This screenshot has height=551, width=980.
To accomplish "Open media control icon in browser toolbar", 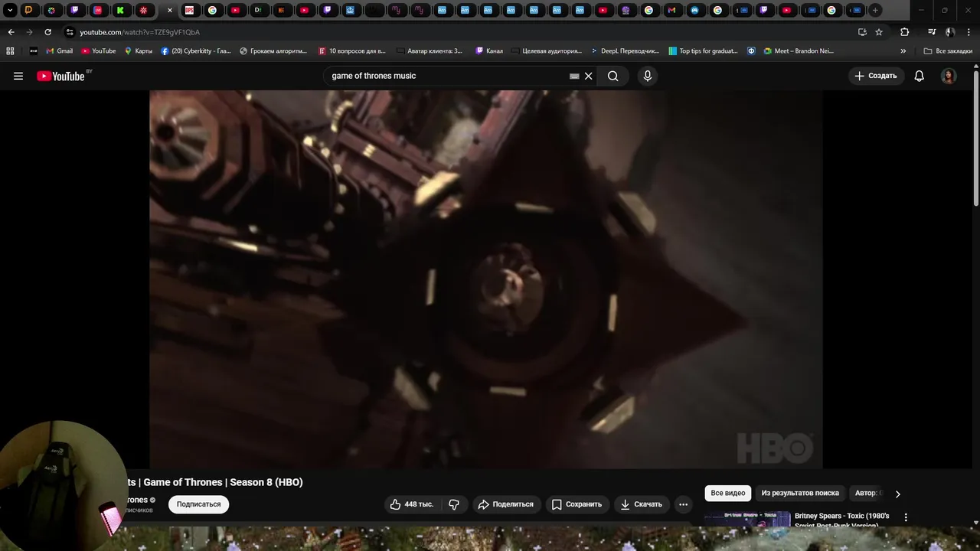I will tap(931, 32).
